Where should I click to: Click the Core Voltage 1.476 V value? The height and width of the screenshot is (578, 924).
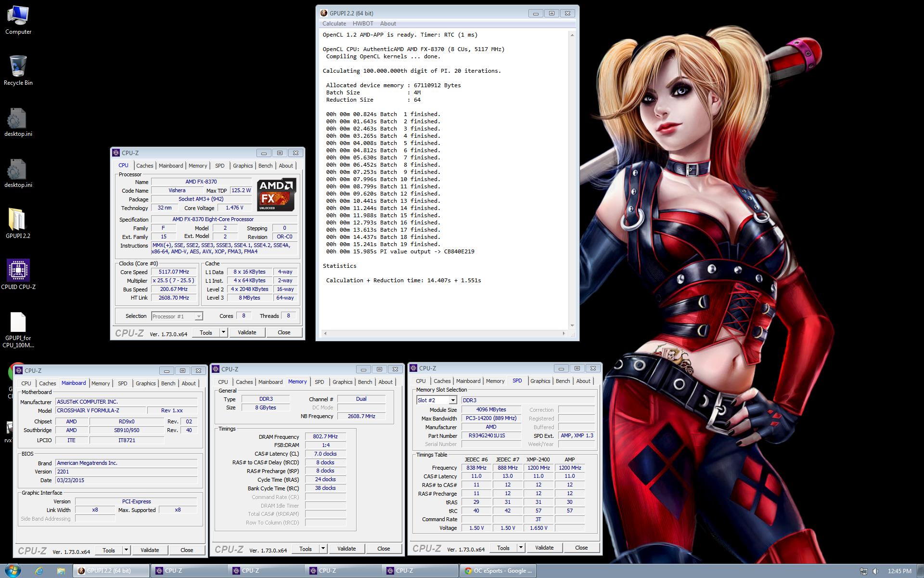click(x=234, y=208)
